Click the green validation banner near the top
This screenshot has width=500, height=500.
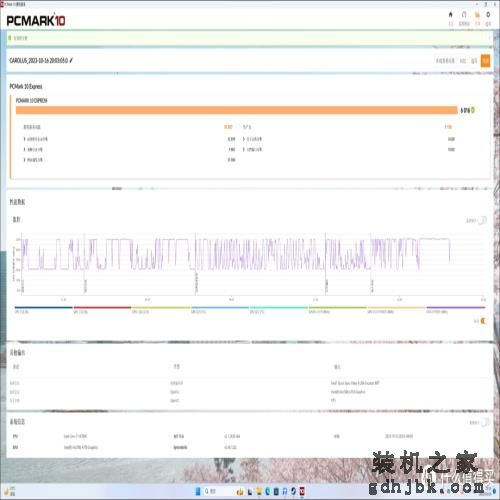[249, 38]
